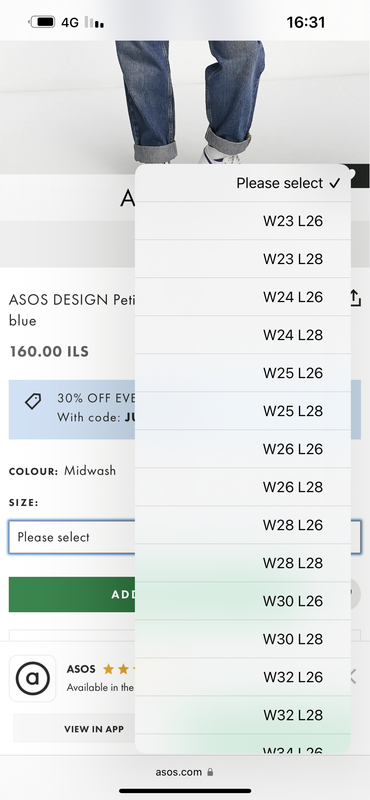Screen dimensions: 370x800
Task: Pick W26 L28 from size list
Action: 243,487
